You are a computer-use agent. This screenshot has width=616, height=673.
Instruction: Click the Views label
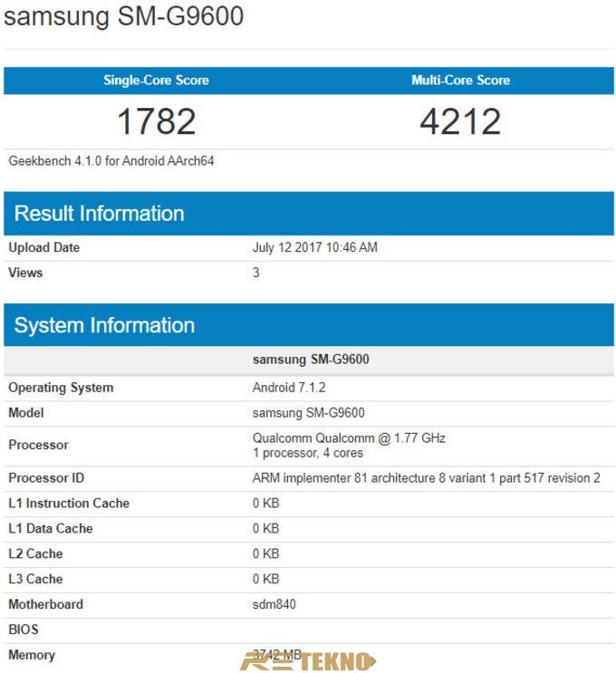[x=25, y=273]
